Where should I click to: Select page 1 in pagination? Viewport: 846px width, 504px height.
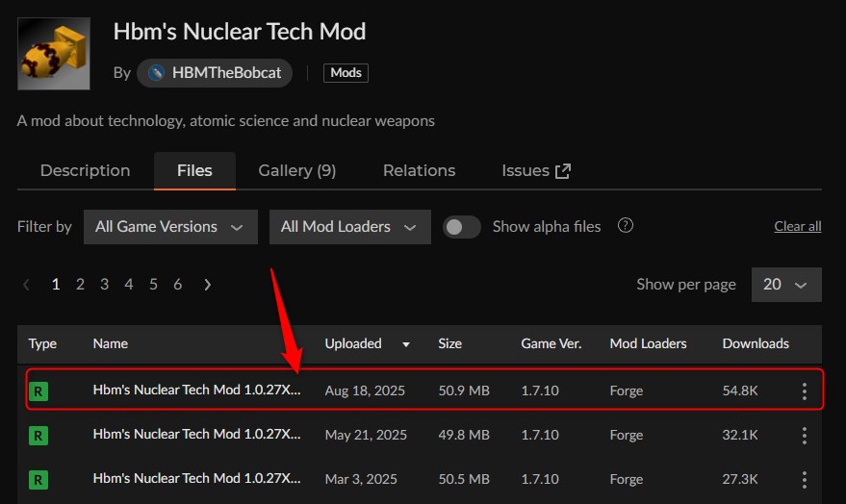pyautogui.click(x=56, y=285)
